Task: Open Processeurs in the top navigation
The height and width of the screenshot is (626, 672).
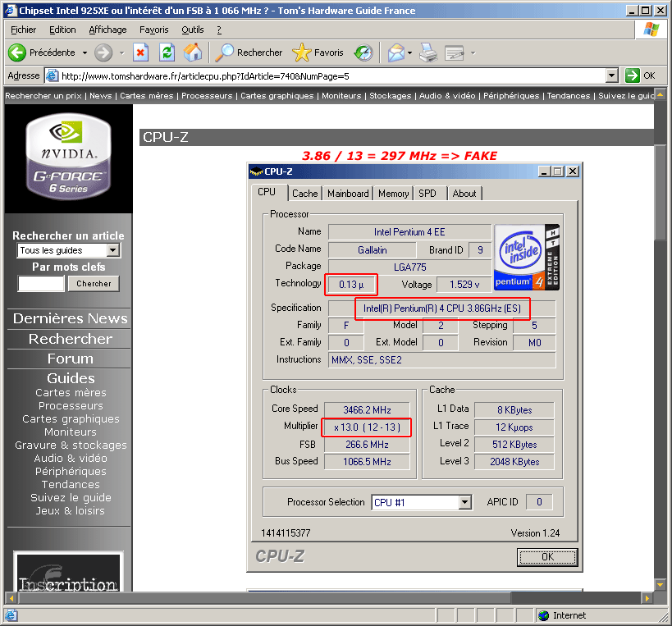Action: click(207, 95)
